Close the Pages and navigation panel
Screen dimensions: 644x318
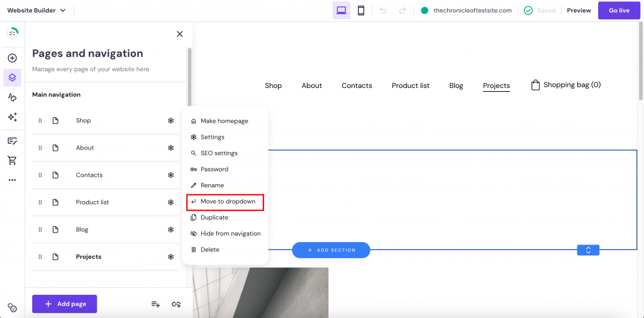(x=180, y=34)
